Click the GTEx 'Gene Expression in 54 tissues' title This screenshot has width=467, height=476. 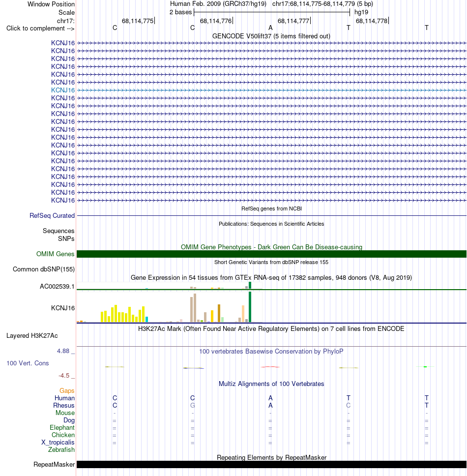coord(271,277)
